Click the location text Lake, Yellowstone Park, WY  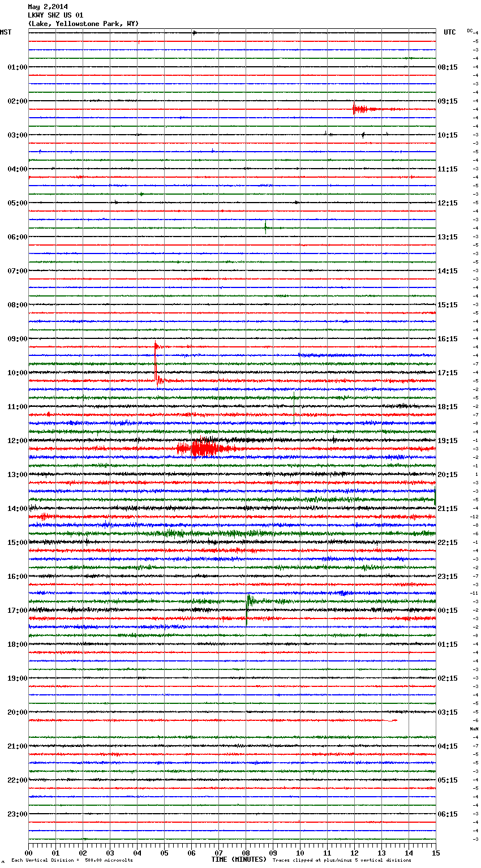[x=83, y=24]
